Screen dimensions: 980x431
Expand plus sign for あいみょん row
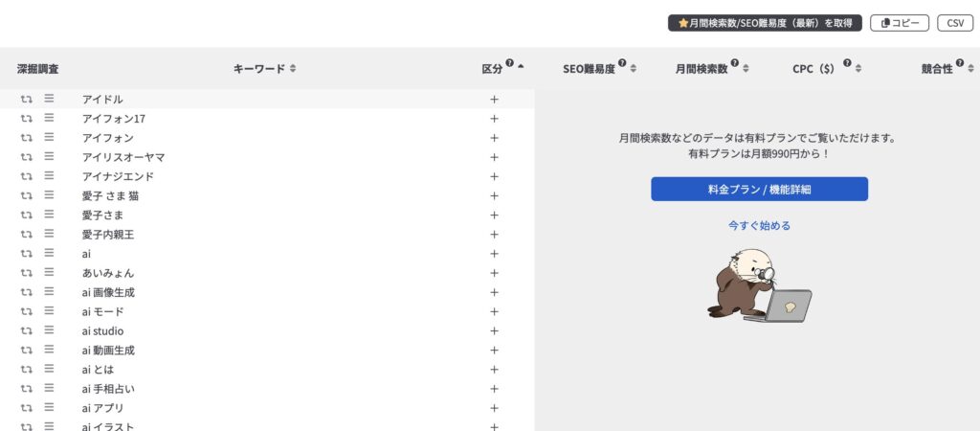tap(495, 273)
